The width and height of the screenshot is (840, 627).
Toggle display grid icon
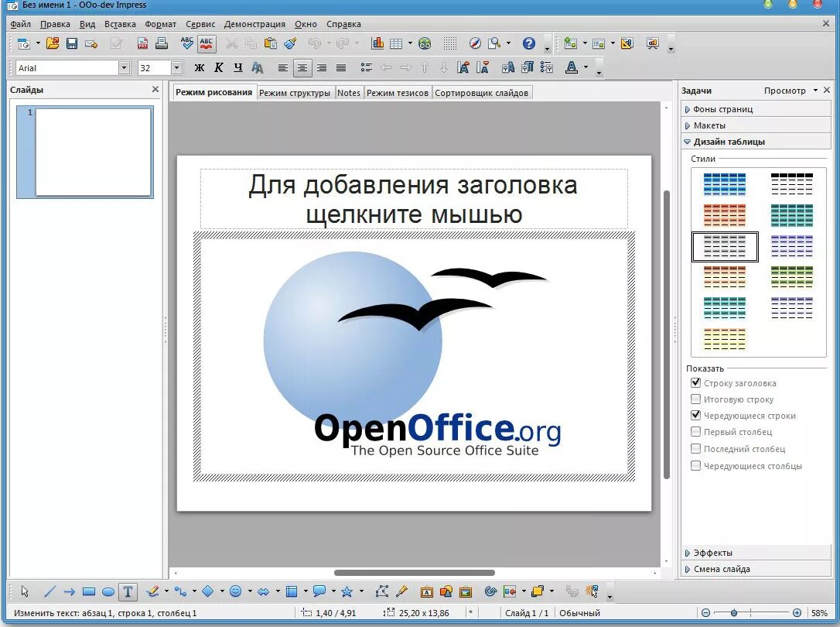450,43
